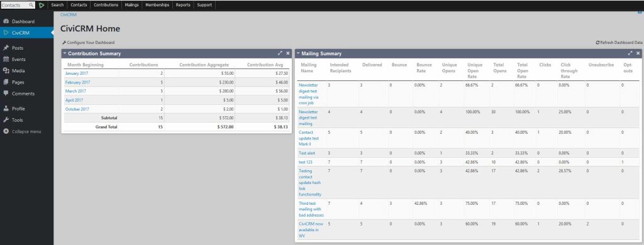Click the 'Intended Recipients' column header
The width and height of the screenshot is (644, 245).
click(x=340, y=68)
